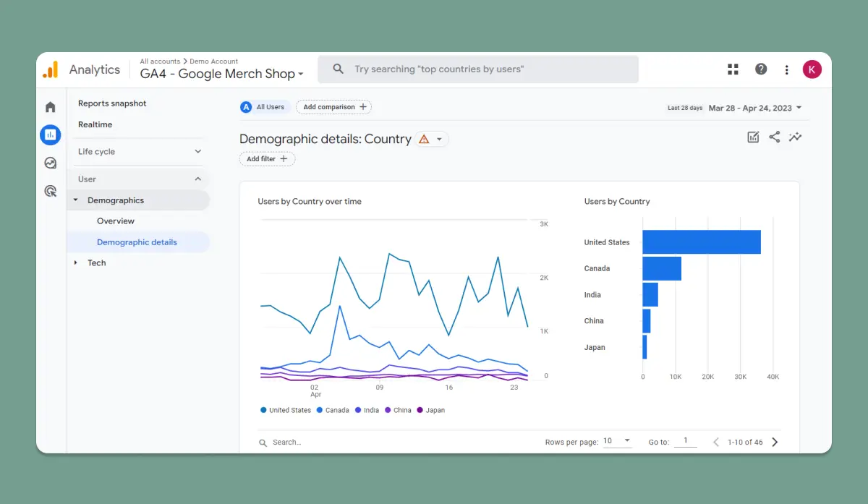Viewport: 868px width, 504px height.
Task: Open the Advertising icon in sidebar
Action: 50,191
